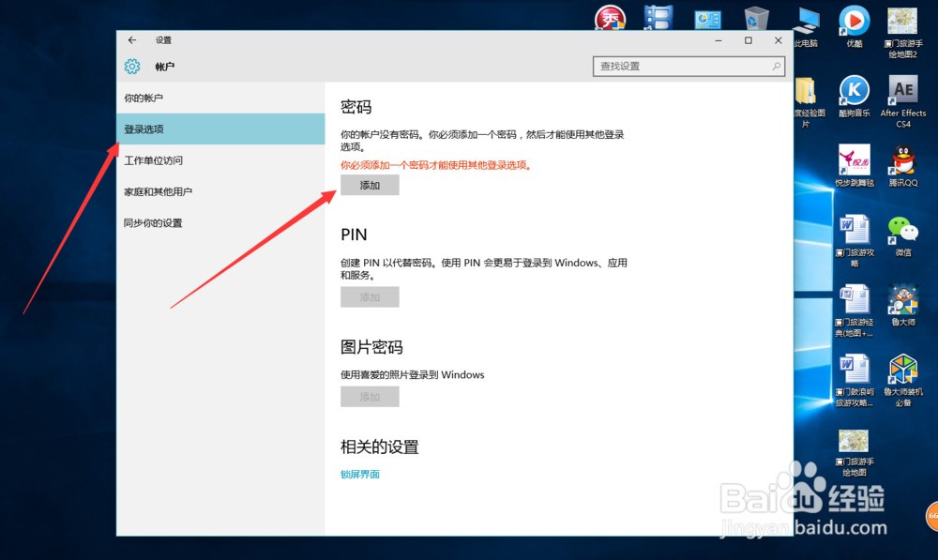The image size is (938, 560).
Task: Open the After Effects CS4 shortcut
Action: point(902,101)
